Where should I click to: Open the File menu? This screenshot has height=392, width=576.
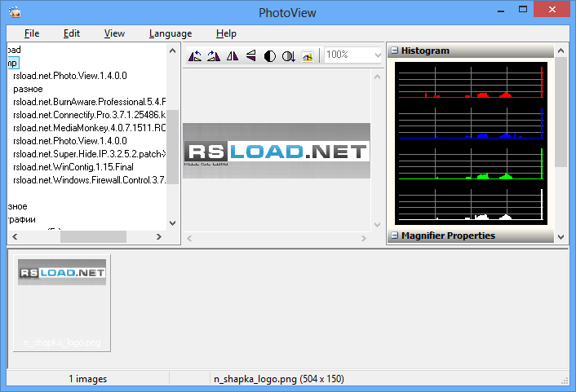click(x=32, y=33)
